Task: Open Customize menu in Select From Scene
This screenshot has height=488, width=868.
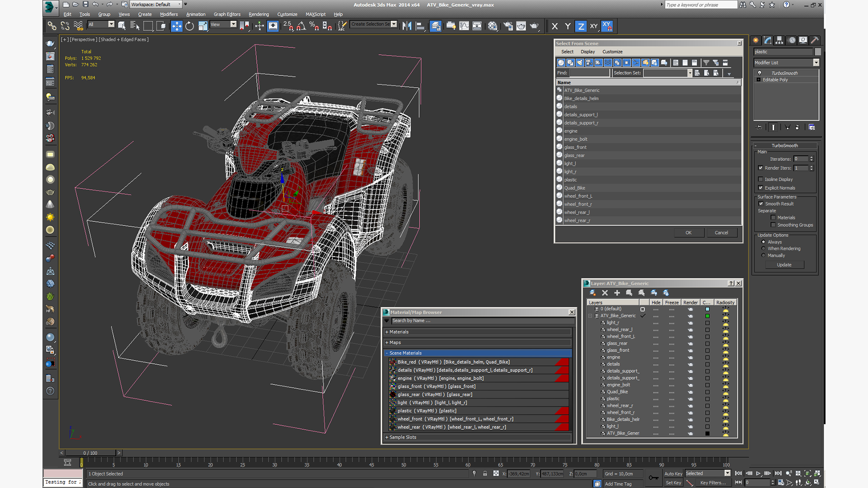Action: point(612,52)
